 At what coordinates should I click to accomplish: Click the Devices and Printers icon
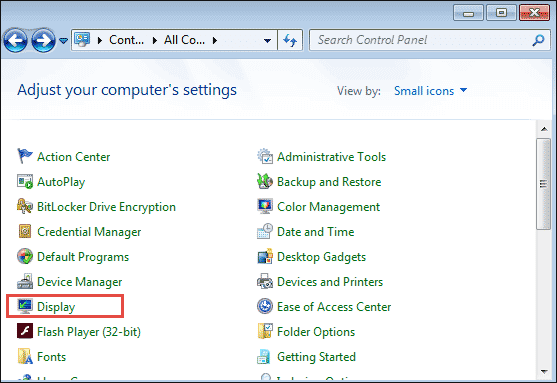tap(265, 281)
